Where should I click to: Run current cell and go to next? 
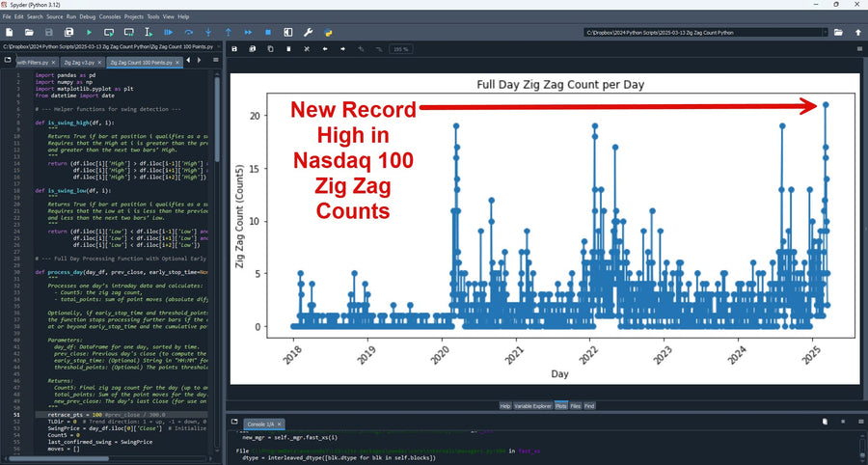[129, 33]
